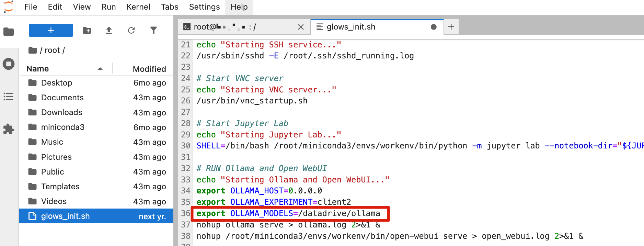
Task: Close the root terminal tab
Action: coord(301,27)
